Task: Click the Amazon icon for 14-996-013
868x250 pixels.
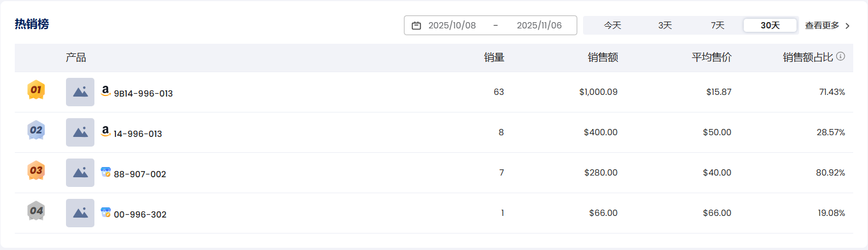Action: point(105,131)
